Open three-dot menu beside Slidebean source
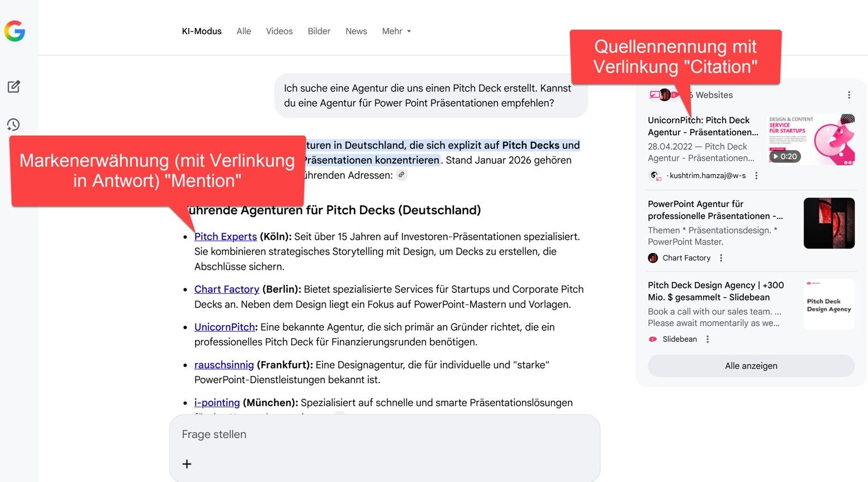The height and width of the screenshot is (482, 868). point(708,339)
